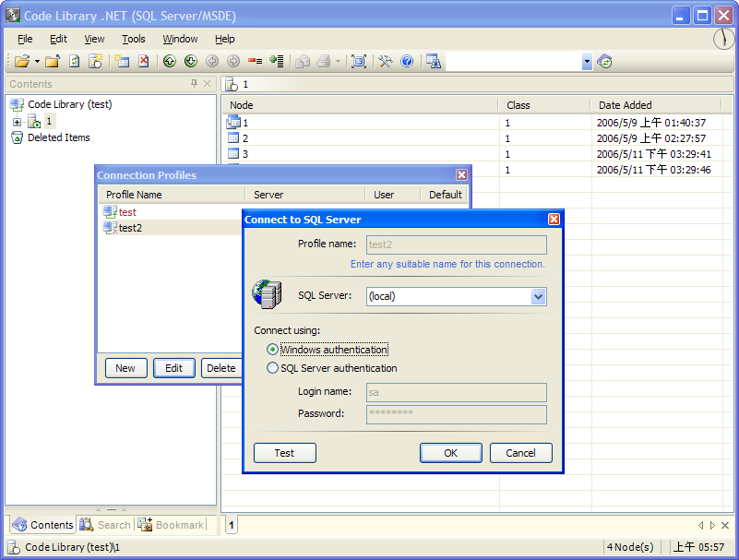Open the Window menu

180,39
